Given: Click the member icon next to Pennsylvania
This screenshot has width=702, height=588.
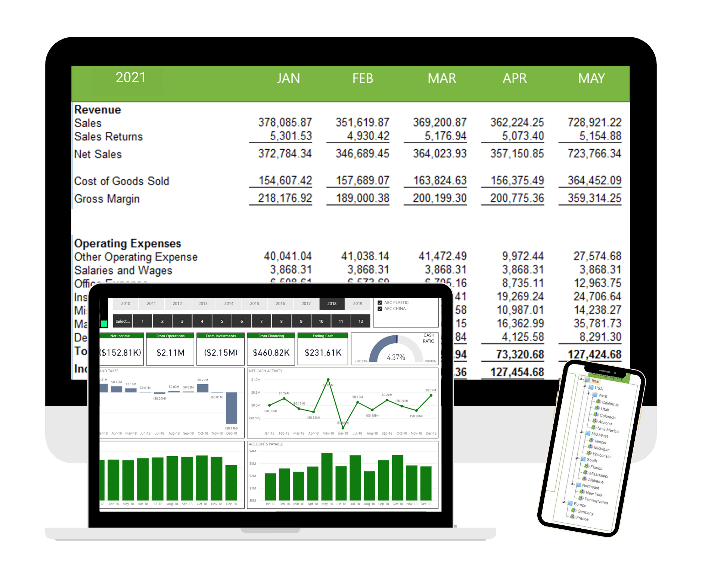Looking at the screenshot, I should point(581,498).
